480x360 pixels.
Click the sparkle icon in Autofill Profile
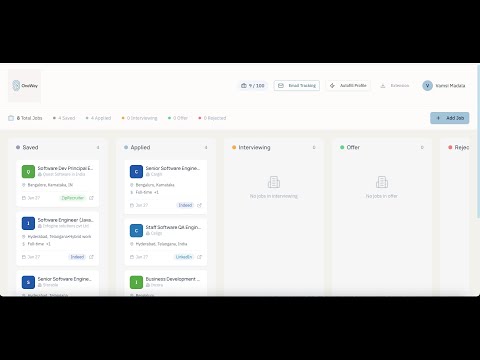point(332,86)
